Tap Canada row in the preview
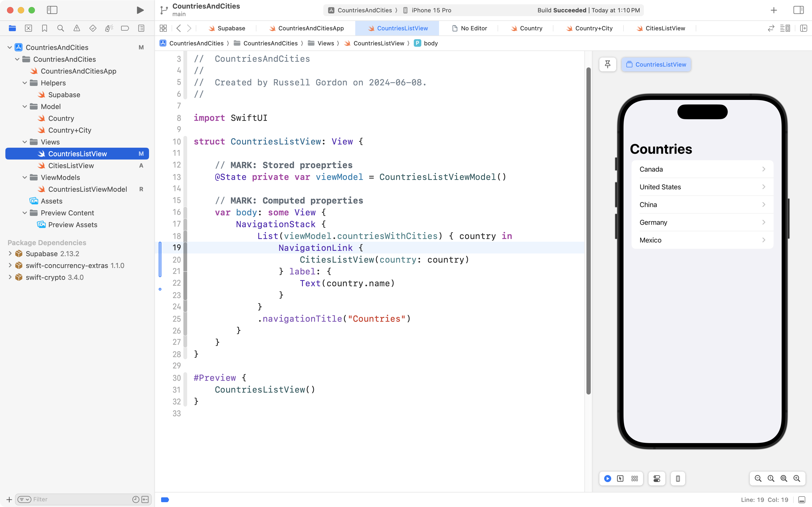Image resolution: width=812 pixels, height=507 pixels. point(702,169)
